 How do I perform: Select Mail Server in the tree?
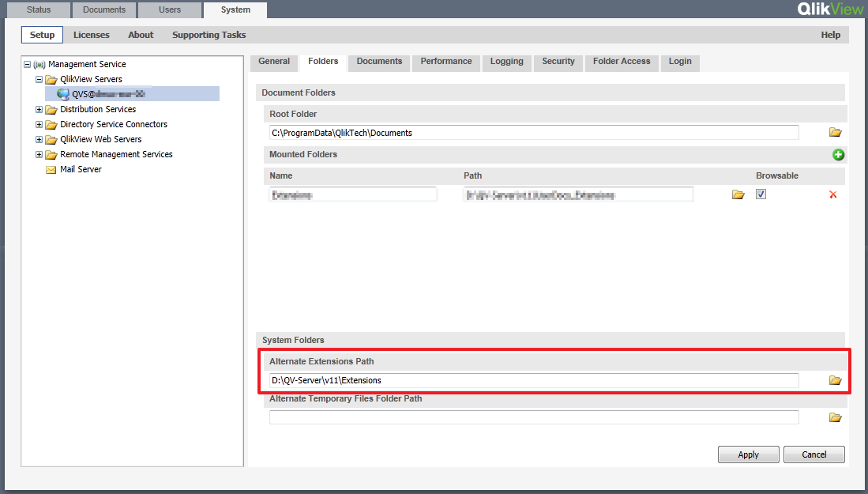(x=81, y=169)
